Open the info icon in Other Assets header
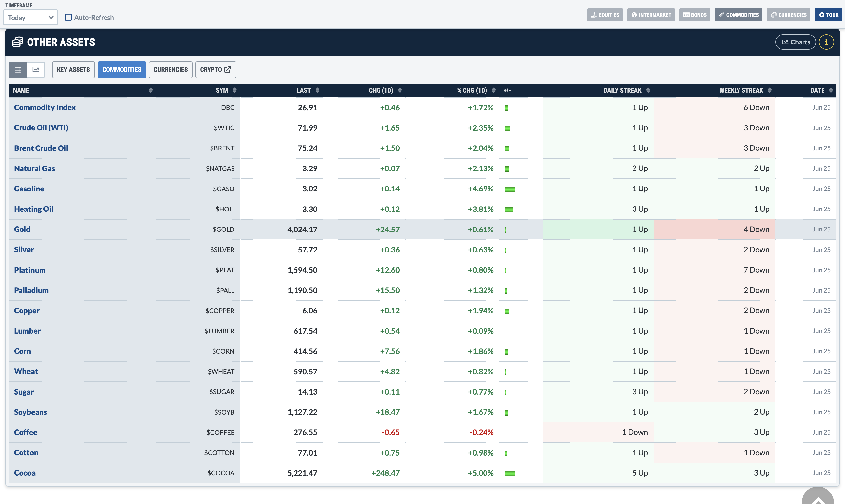This screenshot has width=845, height=504. [826, 42]
